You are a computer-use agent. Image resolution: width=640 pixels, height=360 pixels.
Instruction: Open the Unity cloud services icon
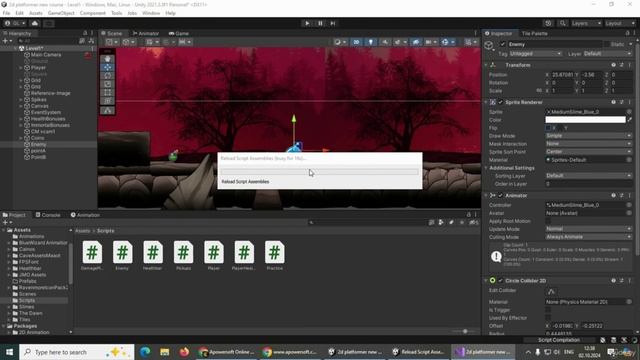pyautogui.click(x=35, y=23)
